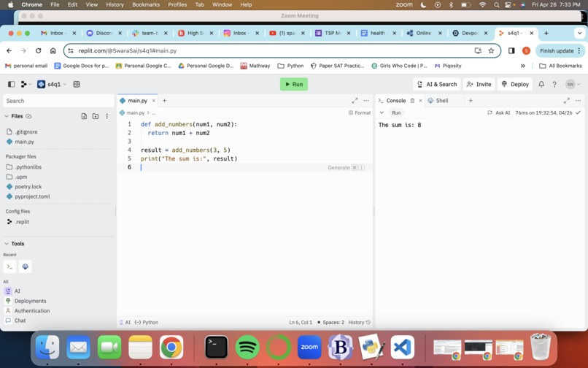Open Visual Studio Code from the Dock
The height and width of the screenshot is (368, 588).
point(403,347)
